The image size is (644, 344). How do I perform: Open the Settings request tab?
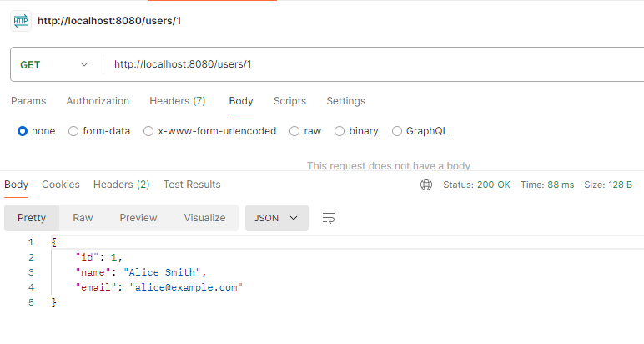tap(345, 101)
